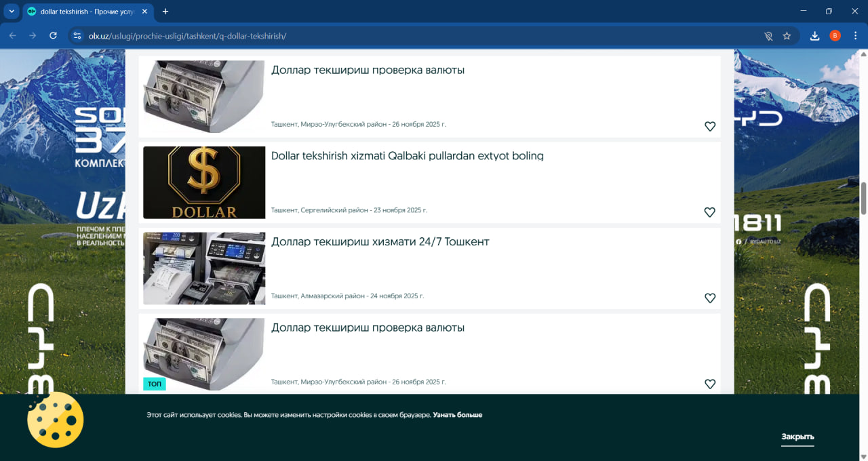This screenshot has width=868, height=461.
Task: Open a new tab with the plus icon
Action: pos(165,12)
